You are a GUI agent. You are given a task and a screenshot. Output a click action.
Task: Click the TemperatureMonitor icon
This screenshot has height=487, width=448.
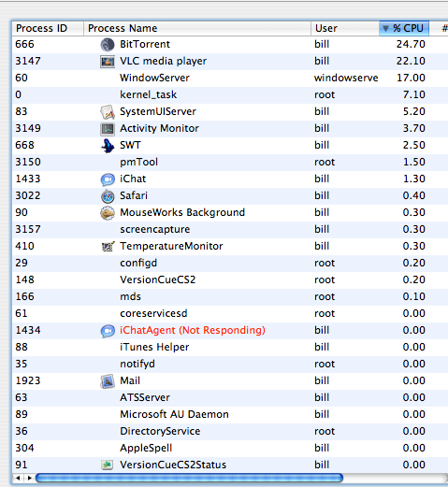108,247
